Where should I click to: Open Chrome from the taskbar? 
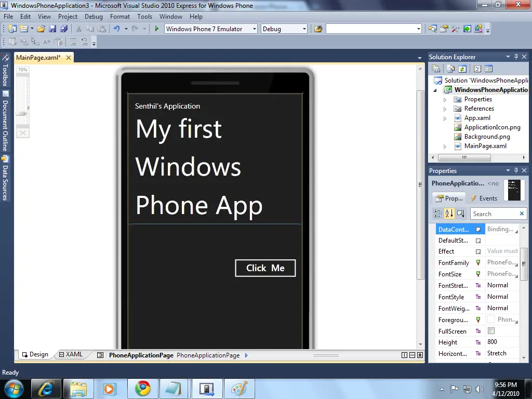tap(143, 388)
